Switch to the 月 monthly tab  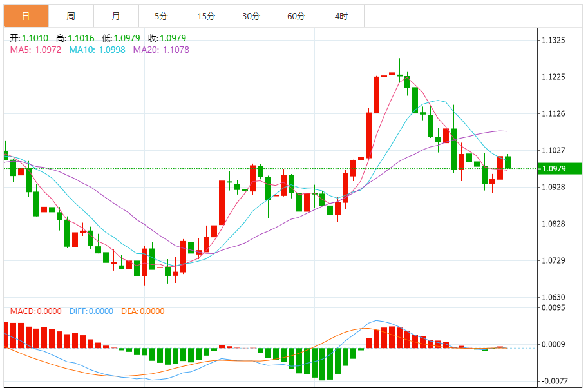(x=116, y=16)
